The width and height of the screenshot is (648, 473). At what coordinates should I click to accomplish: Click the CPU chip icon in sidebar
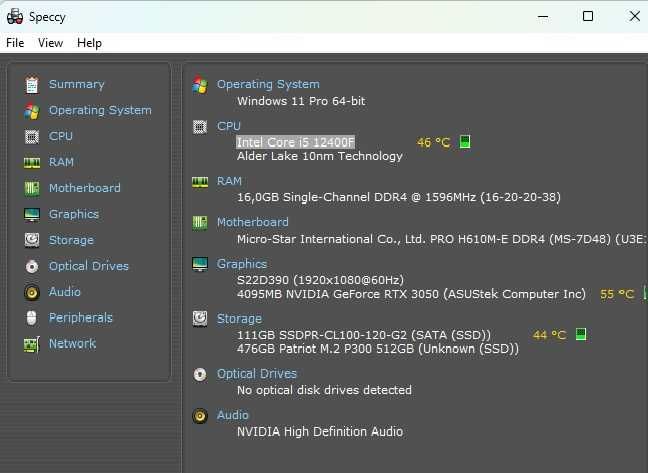[32, 137]
